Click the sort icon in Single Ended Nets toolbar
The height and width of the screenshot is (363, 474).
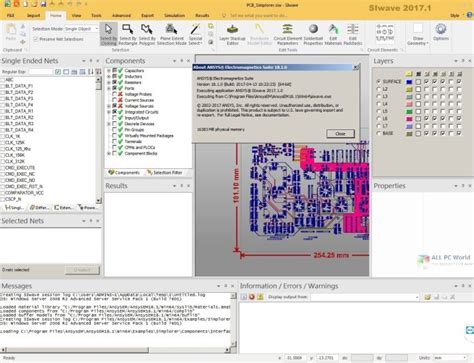(90, 72)
